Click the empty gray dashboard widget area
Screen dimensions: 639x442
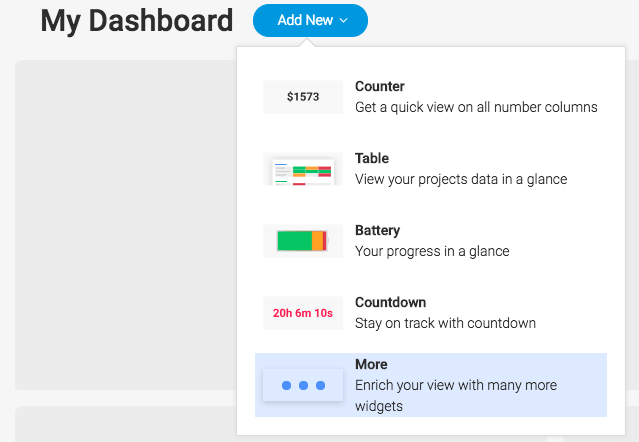126,225
